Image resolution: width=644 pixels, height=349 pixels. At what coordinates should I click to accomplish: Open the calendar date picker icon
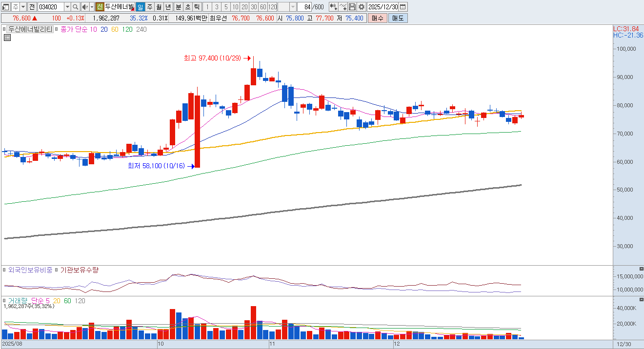[403, 7]
